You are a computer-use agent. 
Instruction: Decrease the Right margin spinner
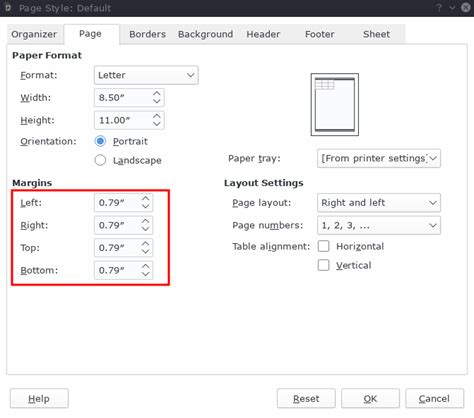[145, 229]
